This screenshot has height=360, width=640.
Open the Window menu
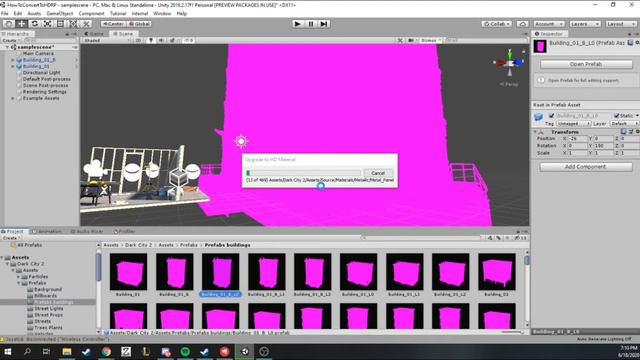tap(162, 13)
